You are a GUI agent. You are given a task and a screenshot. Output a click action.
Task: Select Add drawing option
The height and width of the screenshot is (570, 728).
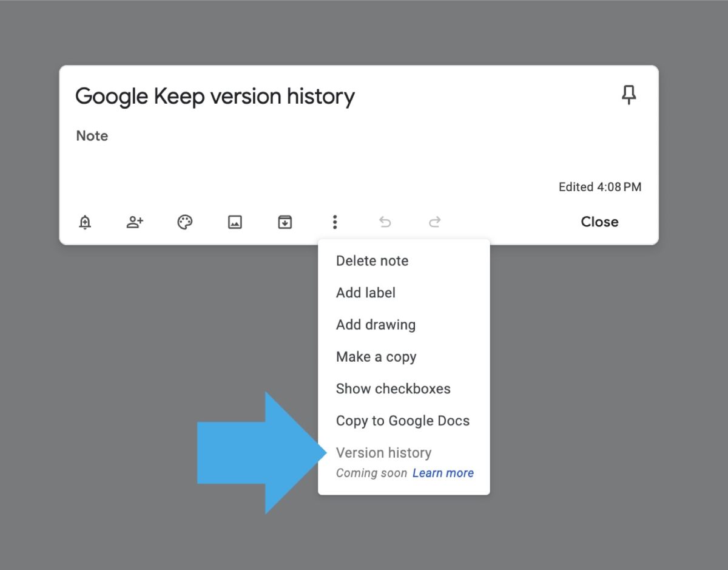coord(376,325)
